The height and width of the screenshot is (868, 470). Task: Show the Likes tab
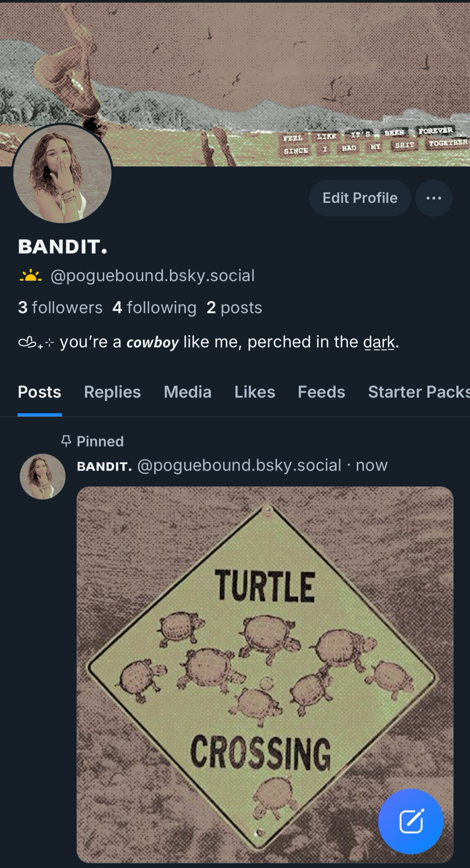tap(254, 392)
